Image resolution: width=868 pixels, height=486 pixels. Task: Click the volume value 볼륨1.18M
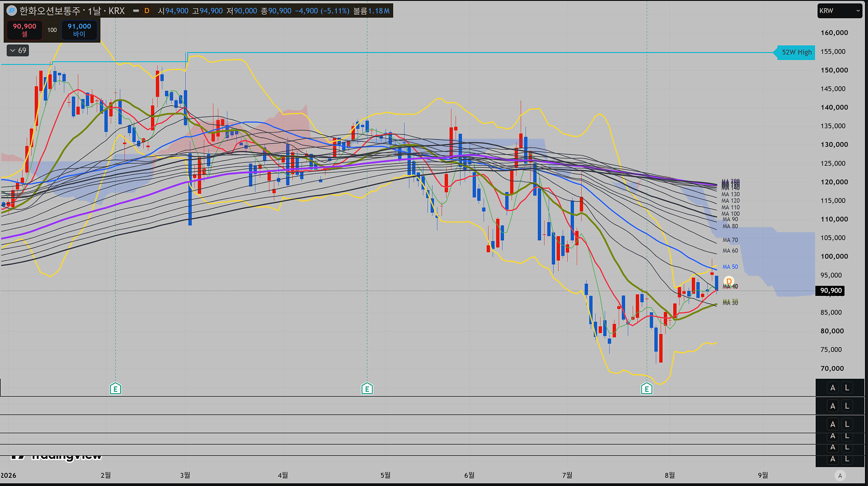pos(372,11)
